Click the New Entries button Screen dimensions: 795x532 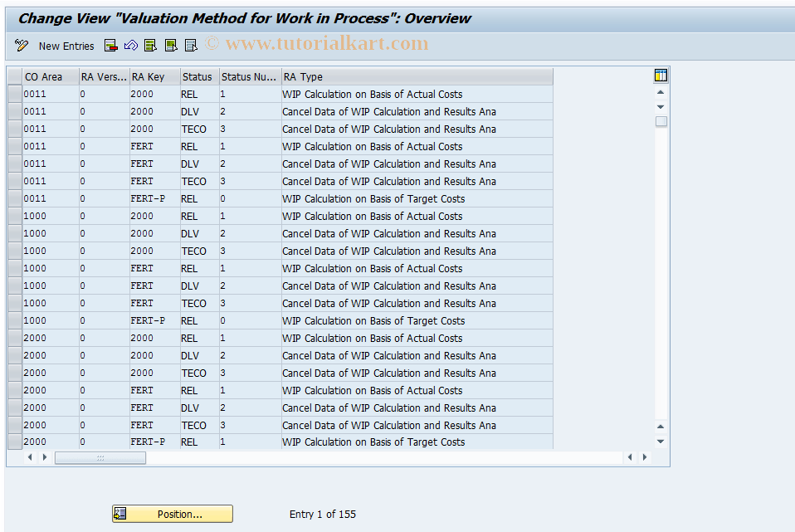(66, 46)
